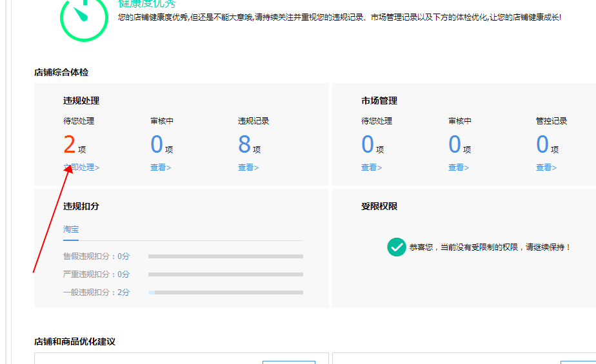
Task: Click the 违规处理 panel heading
Action: 81,101
